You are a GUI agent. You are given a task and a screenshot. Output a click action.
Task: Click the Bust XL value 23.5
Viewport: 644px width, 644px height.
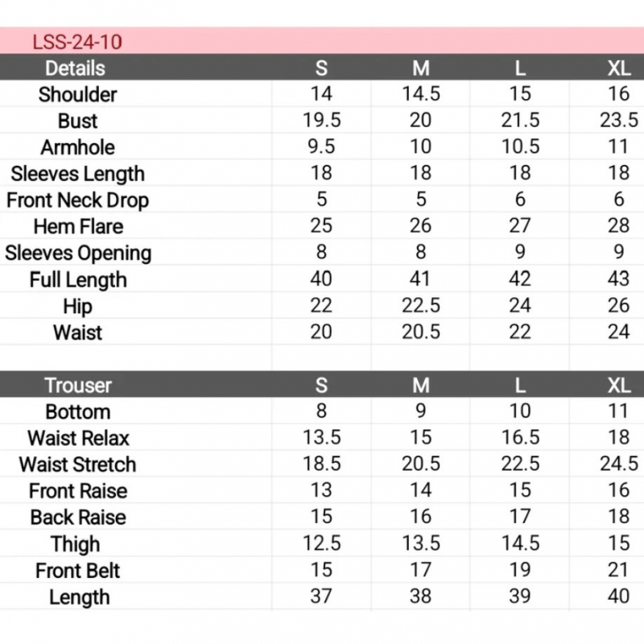(618, 121)
